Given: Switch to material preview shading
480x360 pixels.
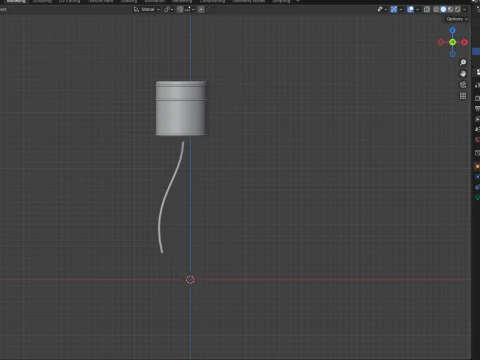Looking at the screenshot, I should click(x=450, y=9).
